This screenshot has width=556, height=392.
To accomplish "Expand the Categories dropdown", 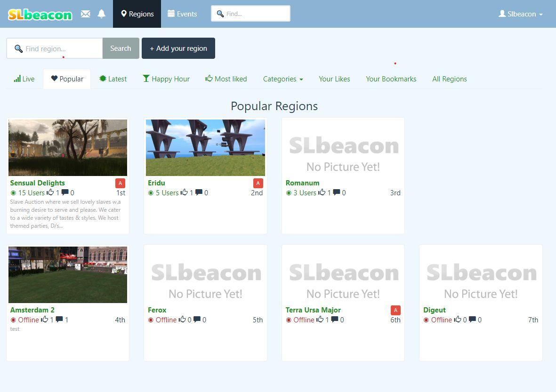I will (282, 79).
